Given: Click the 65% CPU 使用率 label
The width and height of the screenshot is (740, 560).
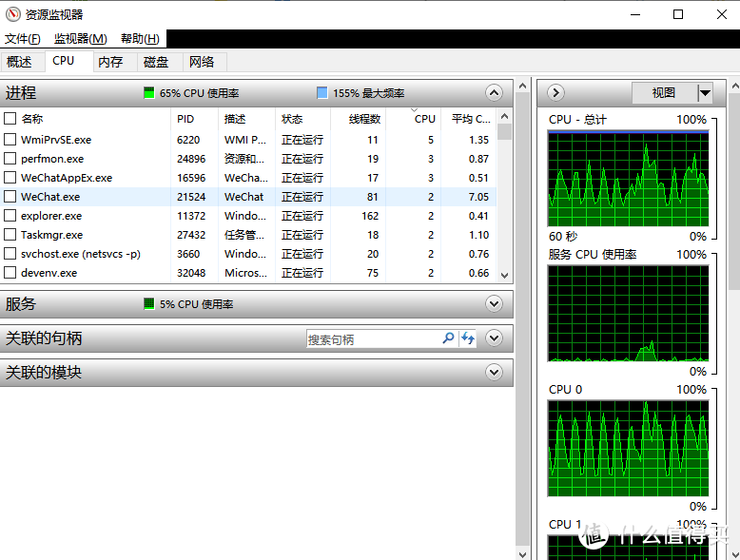Looking at the screenshot, I should (199, 93).
